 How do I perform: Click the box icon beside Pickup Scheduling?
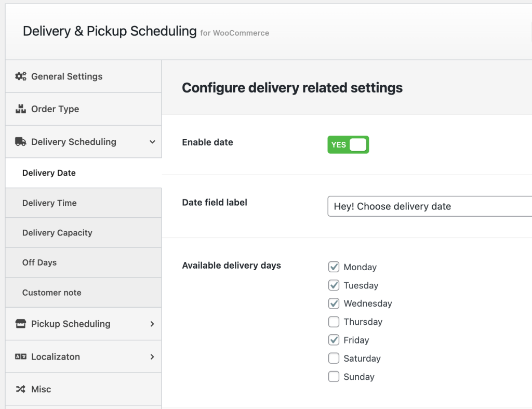(x=20, y=324)
